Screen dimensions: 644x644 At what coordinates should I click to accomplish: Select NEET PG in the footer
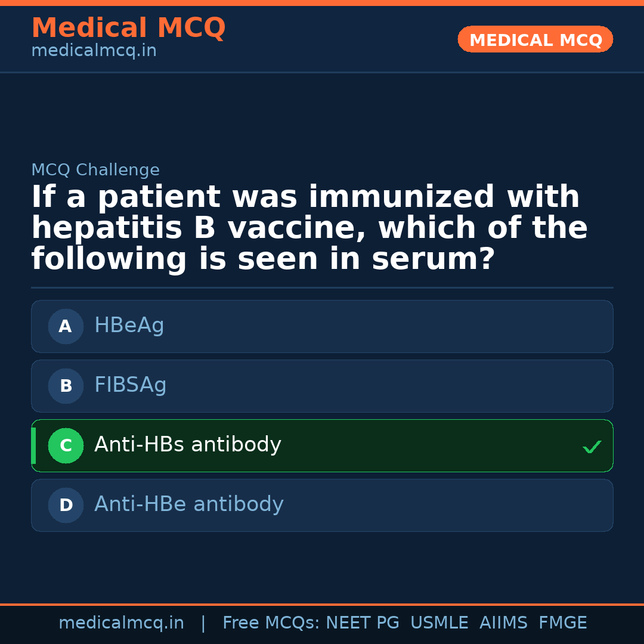[363, 623]
